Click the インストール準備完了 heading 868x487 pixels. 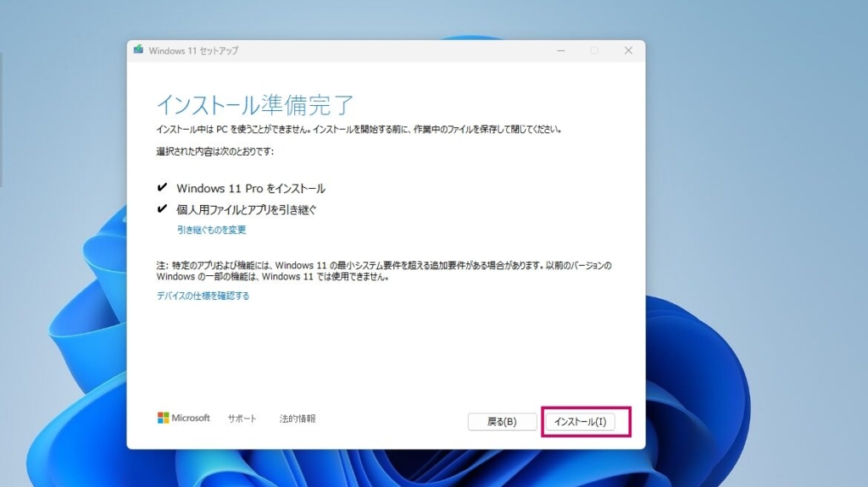[254, 104]
